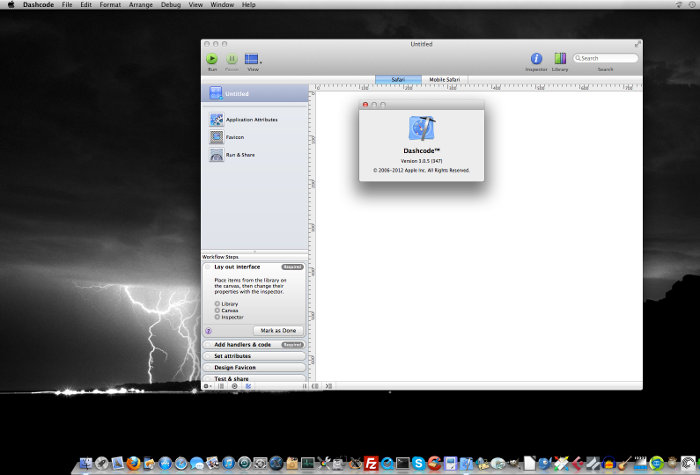
Task: Select the Untitled project in the navigator
Action: tap(255, 94)
